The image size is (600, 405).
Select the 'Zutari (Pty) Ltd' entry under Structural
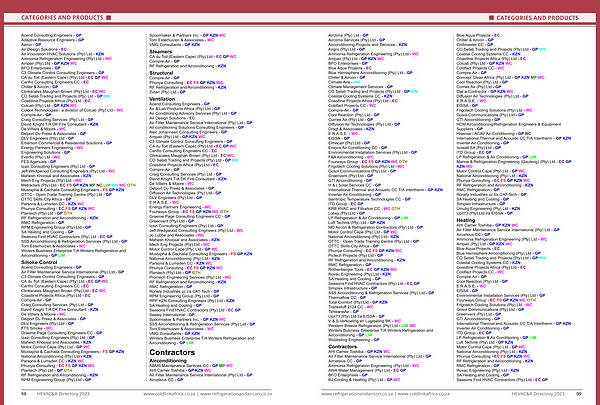167,92
